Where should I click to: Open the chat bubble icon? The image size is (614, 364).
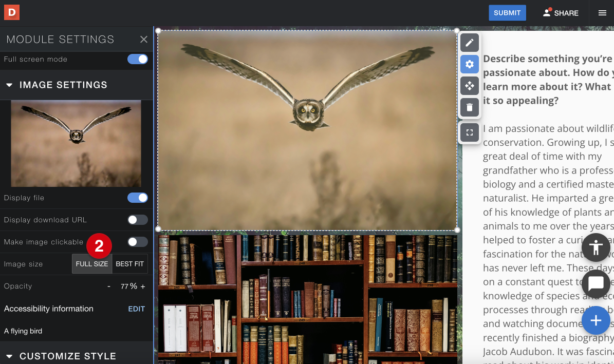coord(596,283)
